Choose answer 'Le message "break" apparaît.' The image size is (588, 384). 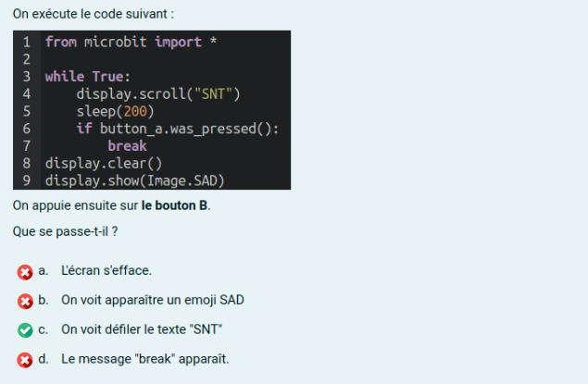[145, 359]
